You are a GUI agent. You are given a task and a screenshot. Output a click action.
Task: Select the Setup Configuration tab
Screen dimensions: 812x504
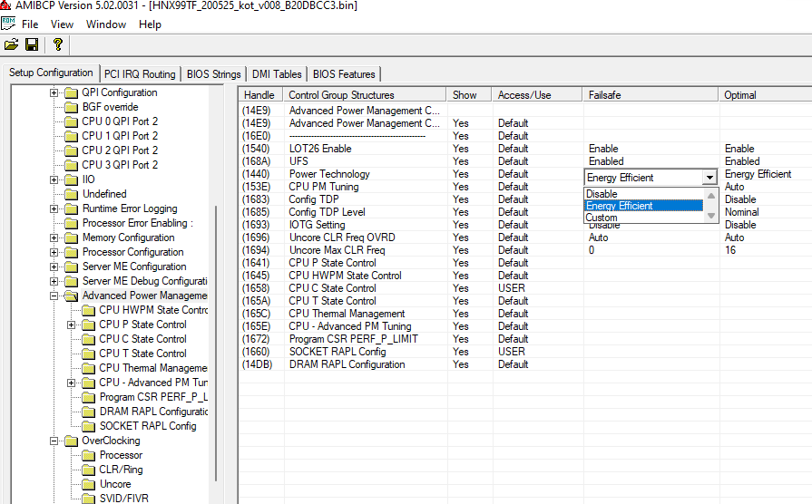[x=51, y=73]
